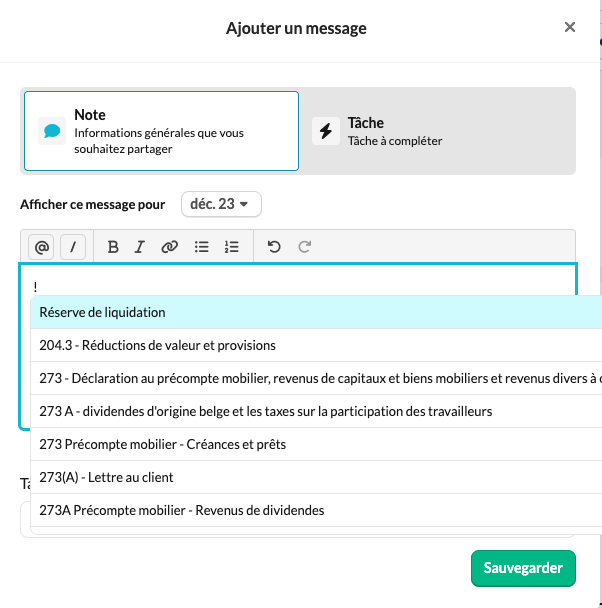Image resolution: width=602 pixels, height=608 pixels.
Task: Open the déc. 23 period dropdown
Action: [x=221, y=204]
